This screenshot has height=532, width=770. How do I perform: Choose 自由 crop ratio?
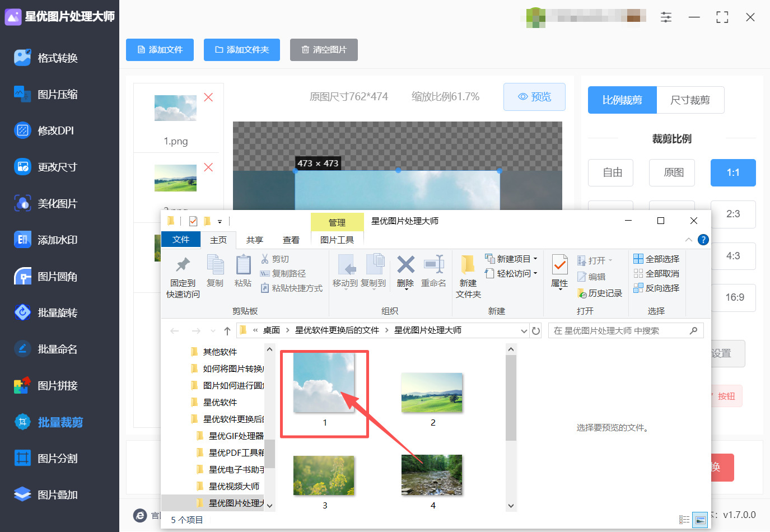[x=611, y=172]
